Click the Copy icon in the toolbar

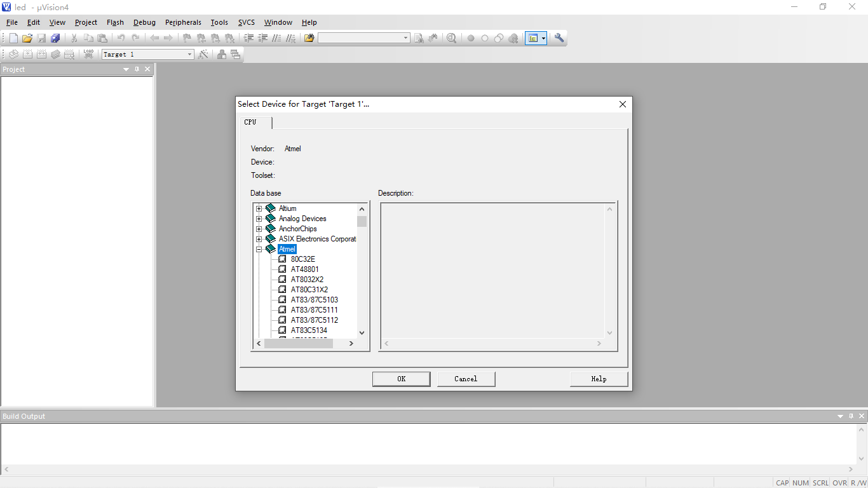88,38
